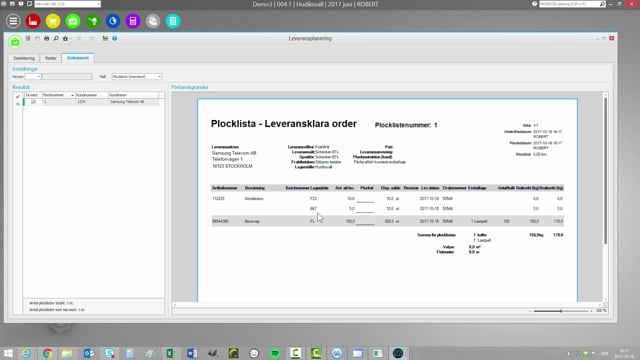Click cell 1234 in Kundnummer column
This screenshot has width=640, height=360.
pos(82,102)
